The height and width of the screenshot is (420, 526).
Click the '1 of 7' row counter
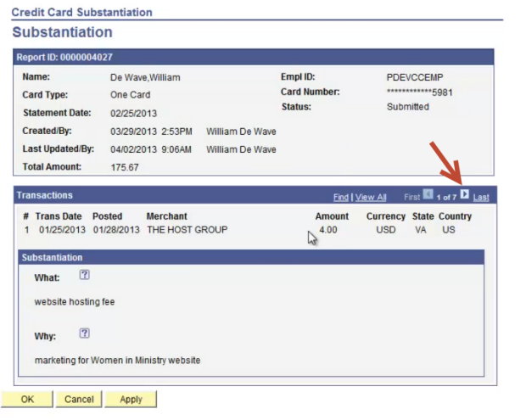point(446,197)
